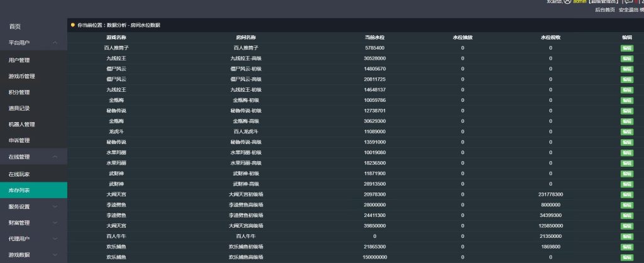Select the tax value 21350000

click(551, 237)
